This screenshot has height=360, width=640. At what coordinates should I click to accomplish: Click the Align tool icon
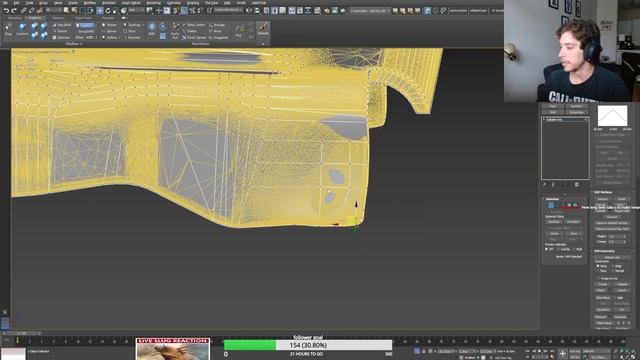pyautogui.click(x=257, y=11)
